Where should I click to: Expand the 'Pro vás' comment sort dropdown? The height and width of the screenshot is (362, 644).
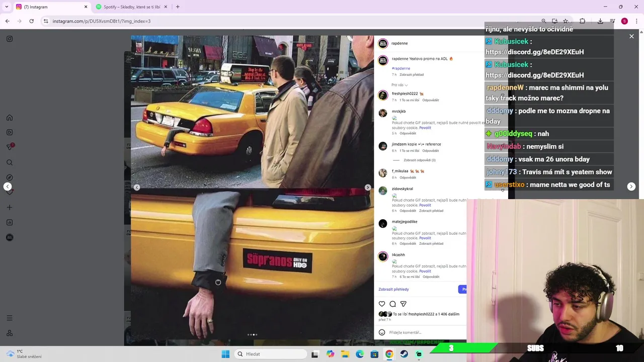[399, 85]
